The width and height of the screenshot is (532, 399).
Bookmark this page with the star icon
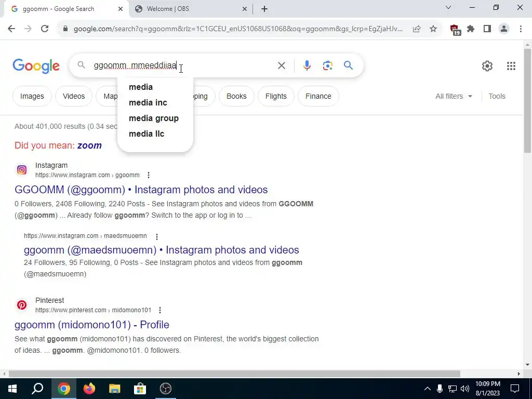pos(433,29)
